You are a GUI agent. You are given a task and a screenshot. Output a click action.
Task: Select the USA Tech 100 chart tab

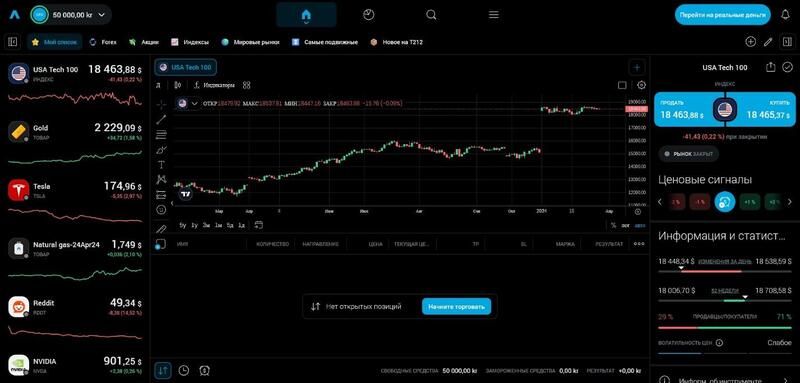click(x=186, y=67)
